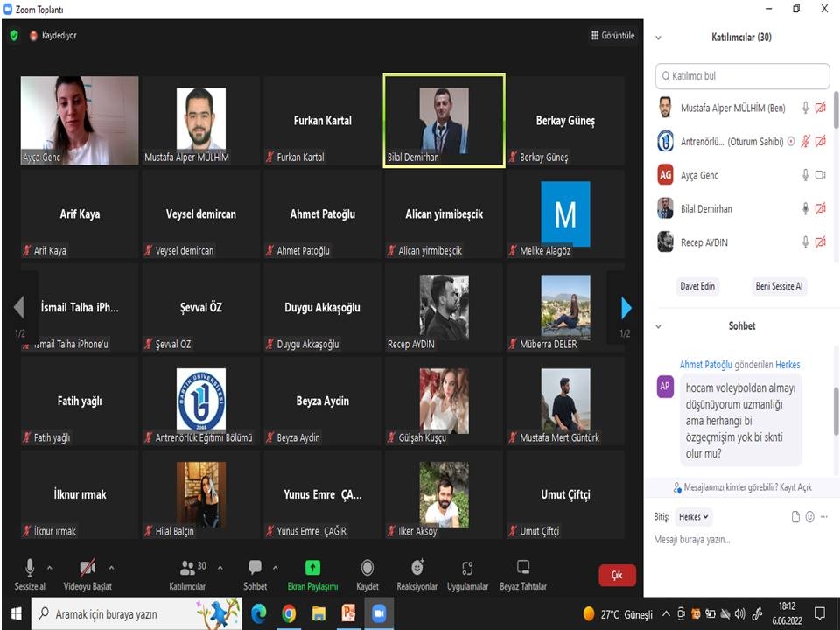
Task: Open the Katılımcılar participants icon in toolbar
Action: click(187, 569)
